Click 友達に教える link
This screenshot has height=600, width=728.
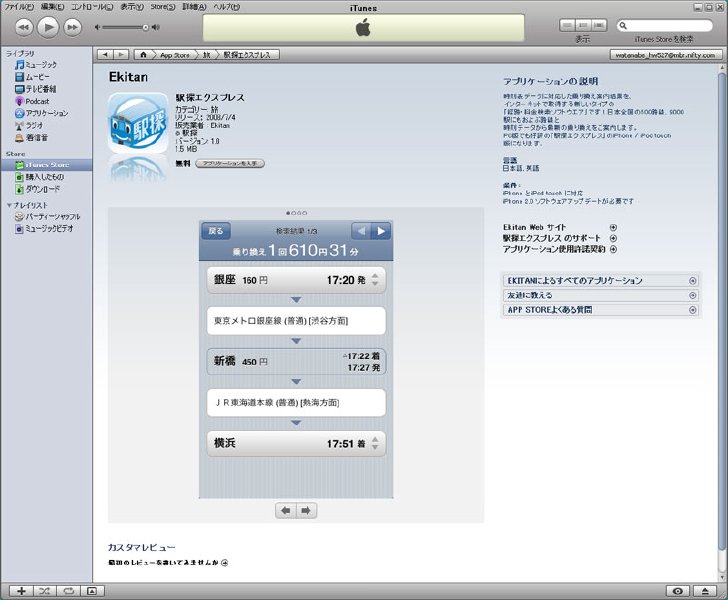coord(601,295)
